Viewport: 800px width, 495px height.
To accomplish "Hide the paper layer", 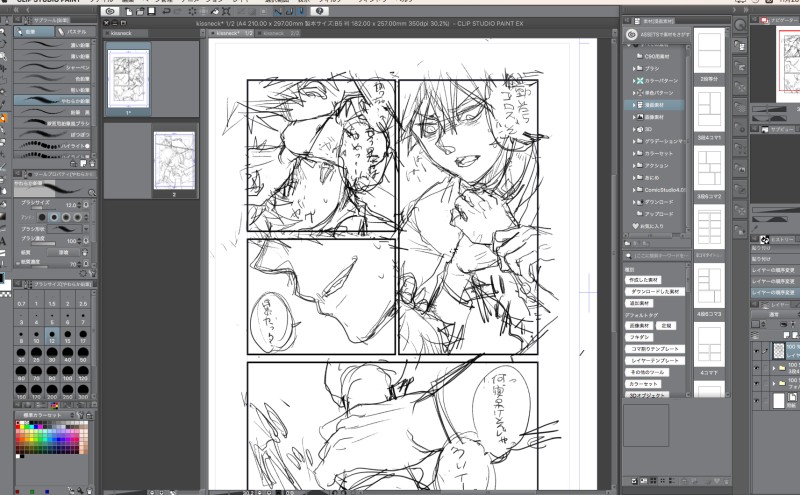I will pyautogui.click(x=756, y=401).
